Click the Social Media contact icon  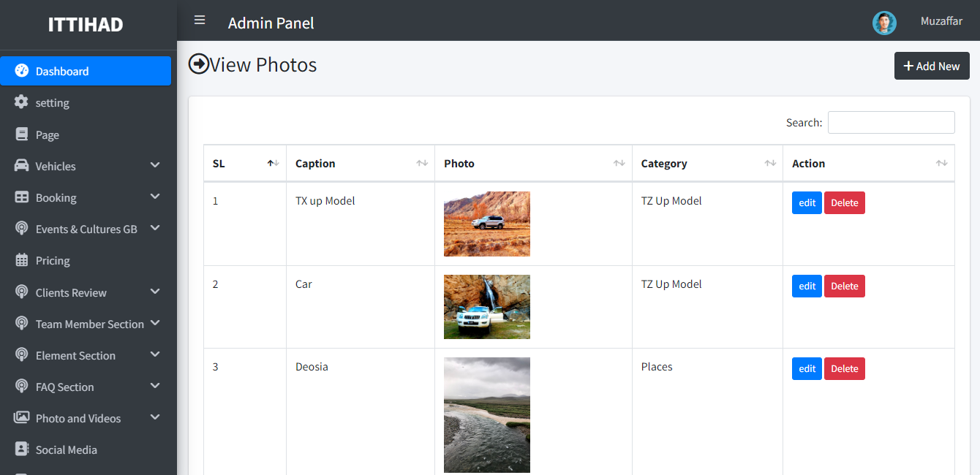22,449
